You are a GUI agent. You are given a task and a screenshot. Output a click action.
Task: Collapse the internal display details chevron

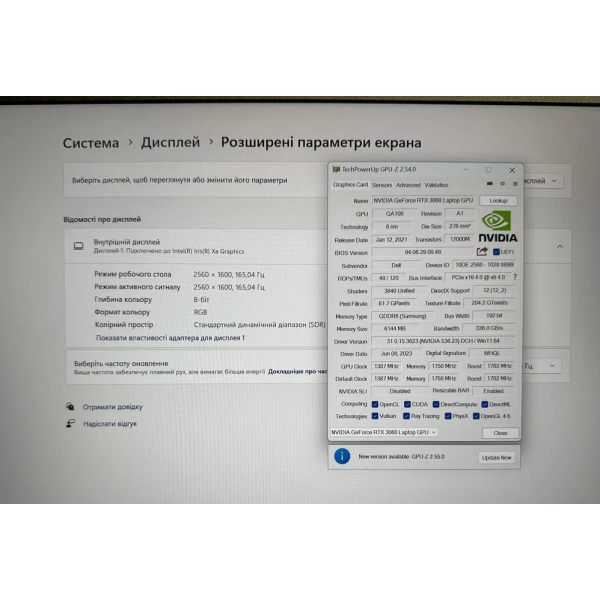click(x=559, y=246)
